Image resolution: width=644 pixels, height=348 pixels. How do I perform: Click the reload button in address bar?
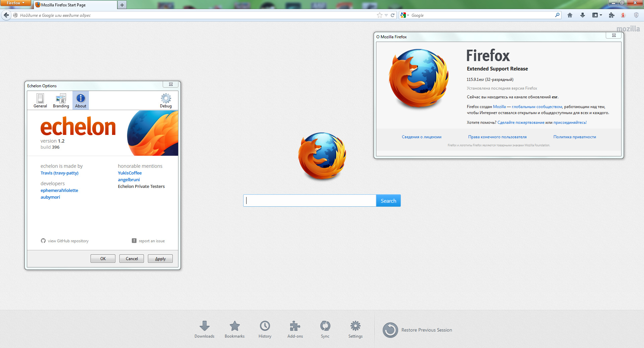point(392,15)
